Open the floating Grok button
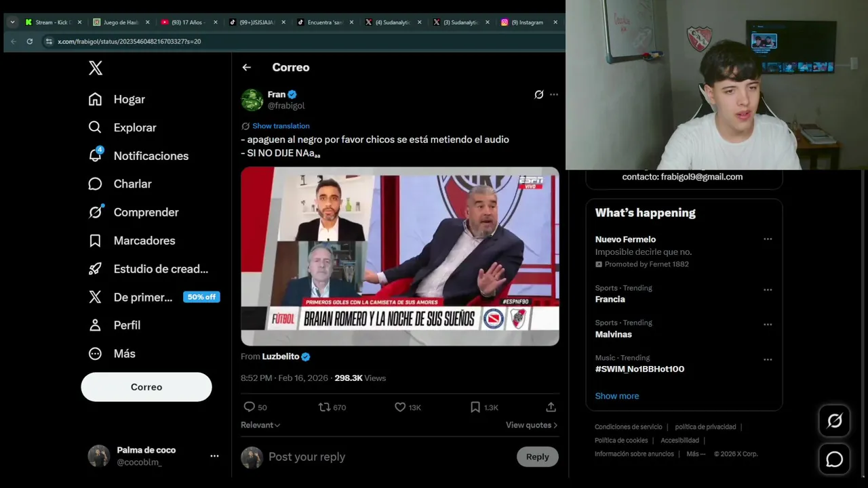The width and height of the screenshot is (868, 488). 835,421
